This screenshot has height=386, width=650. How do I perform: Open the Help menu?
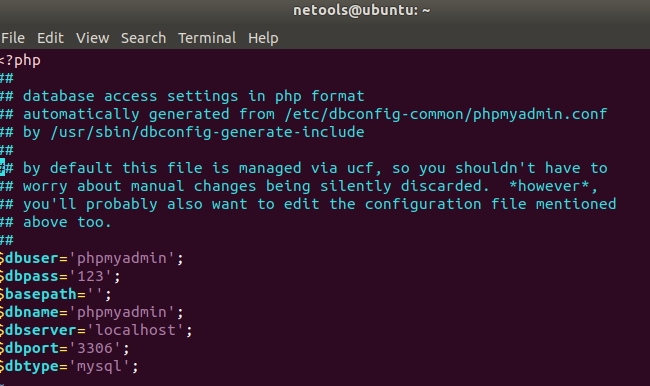tap(263, 39)
